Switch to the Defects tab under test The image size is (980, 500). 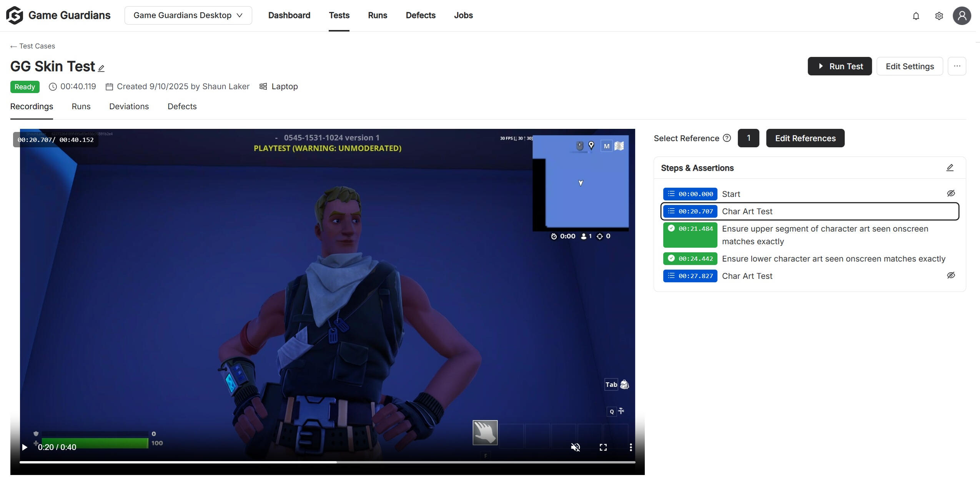coord(182,107)
